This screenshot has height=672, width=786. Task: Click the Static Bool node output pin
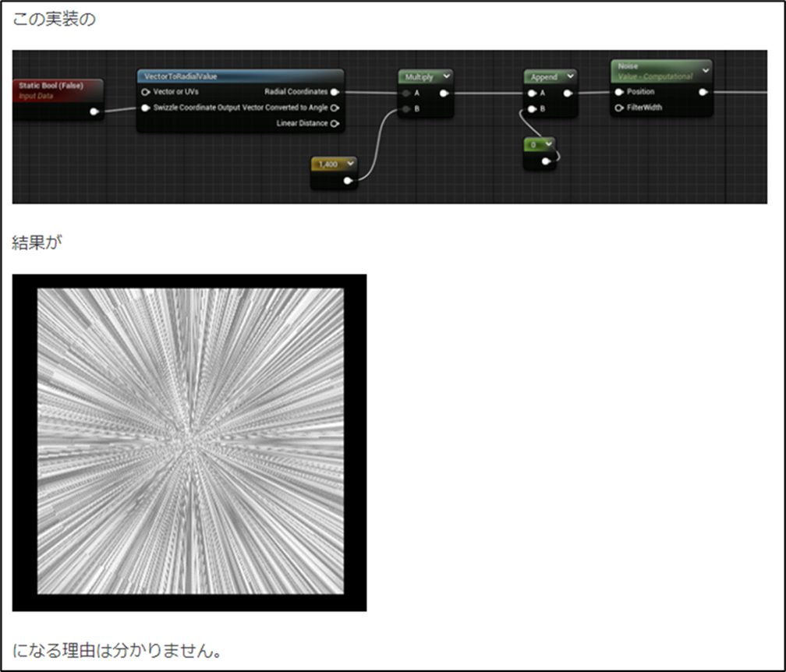(94, 111)
